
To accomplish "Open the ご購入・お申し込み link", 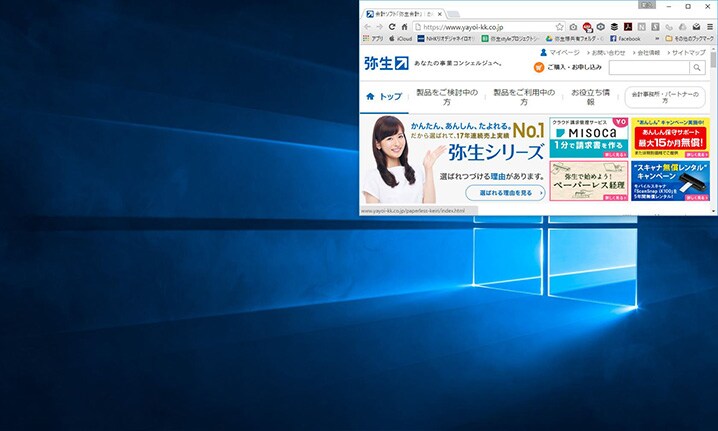I will pyautogui.click(x=574, y=67).
